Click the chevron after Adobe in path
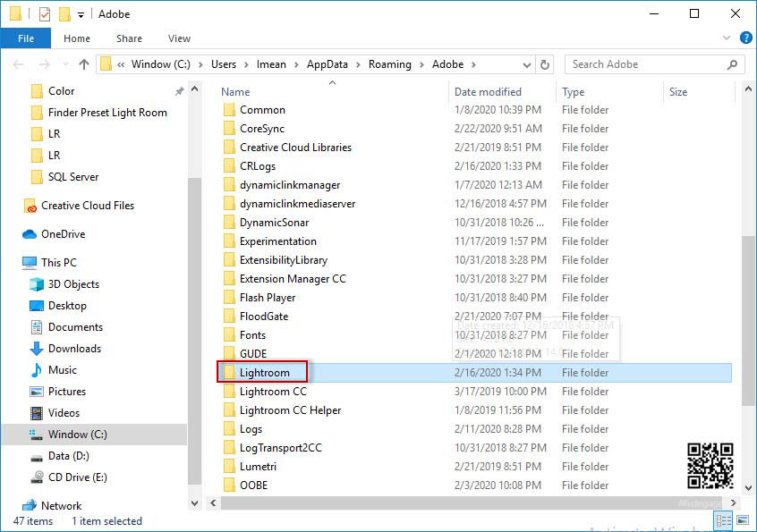The width and height of the screenshot is (757, 532). coord(473,64)
